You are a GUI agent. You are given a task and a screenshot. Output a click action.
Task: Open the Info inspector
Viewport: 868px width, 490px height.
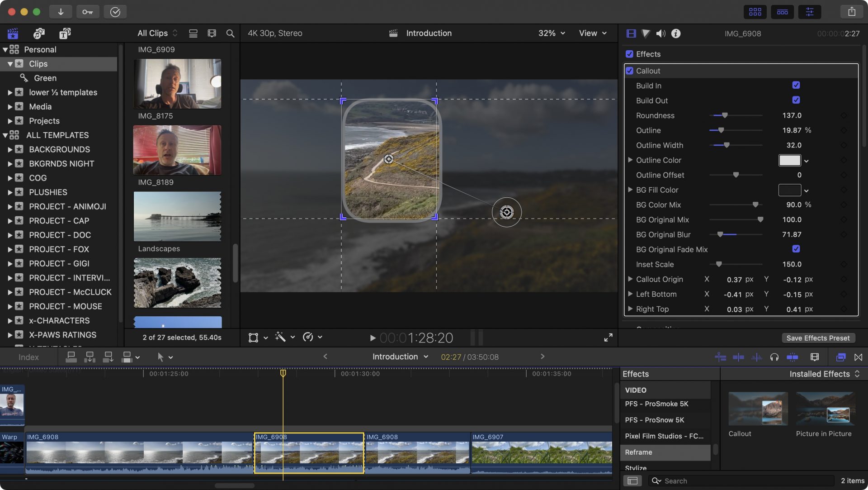pyautogui.click(x=675, y=33)
